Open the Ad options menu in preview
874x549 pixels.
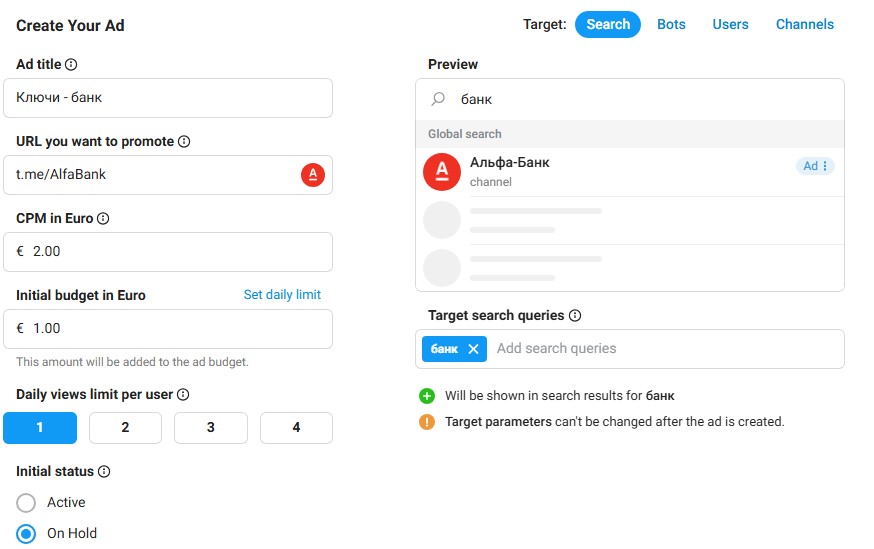coord(825,166)
